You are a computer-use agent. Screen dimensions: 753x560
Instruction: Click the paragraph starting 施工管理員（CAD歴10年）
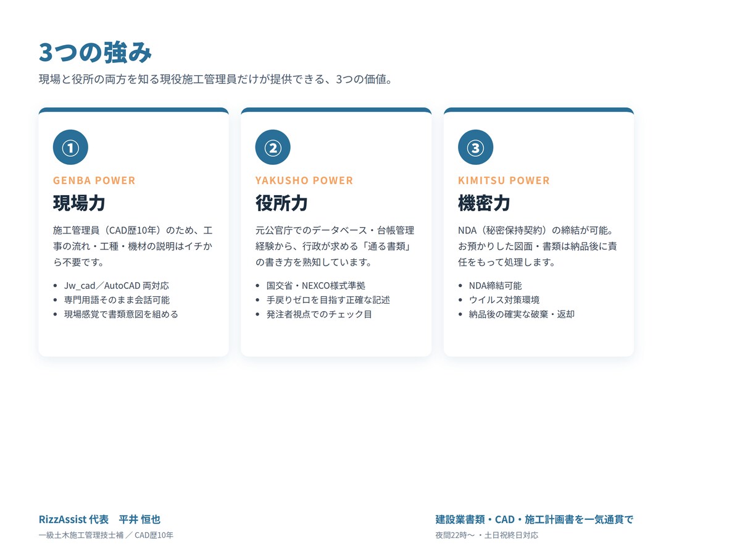[133, 246]
